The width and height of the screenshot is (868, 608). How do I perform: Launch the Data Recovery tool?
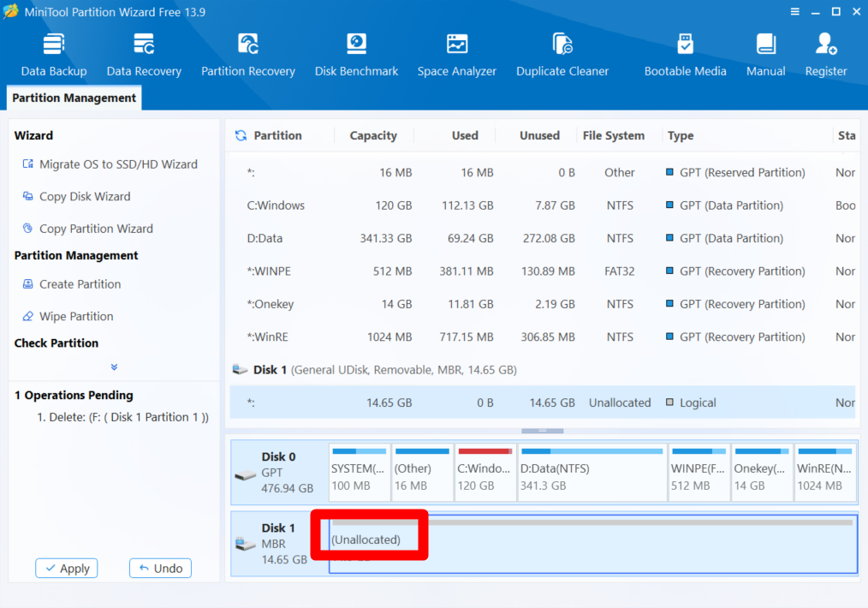[x=144, y=55]
